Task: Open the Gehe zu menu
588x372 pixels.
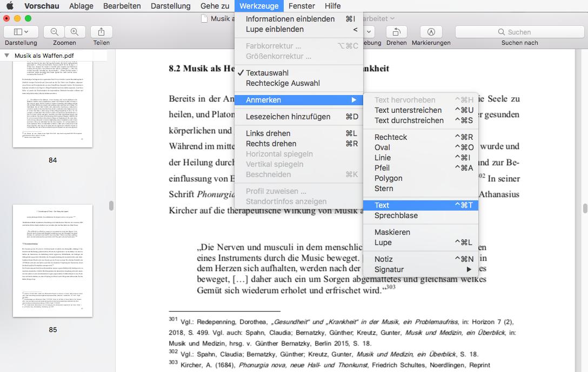Action: coord(215,5)
